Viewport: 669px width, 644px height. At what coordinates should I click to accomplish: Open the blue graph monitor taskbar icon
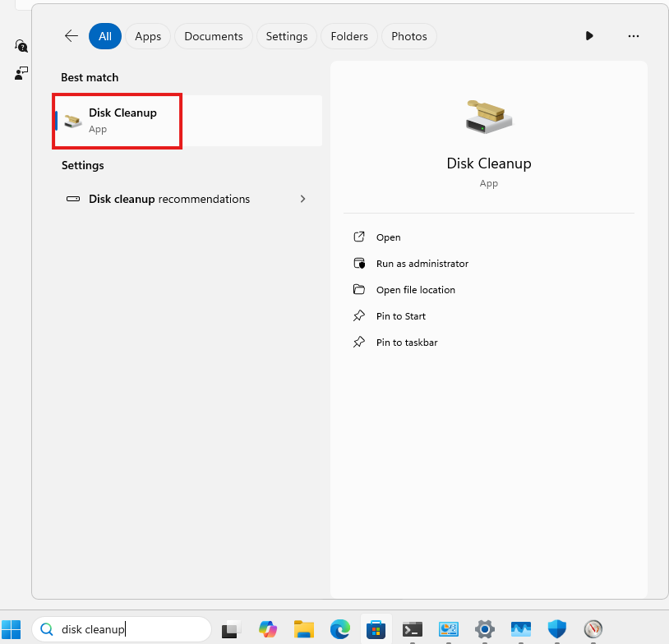521,629
